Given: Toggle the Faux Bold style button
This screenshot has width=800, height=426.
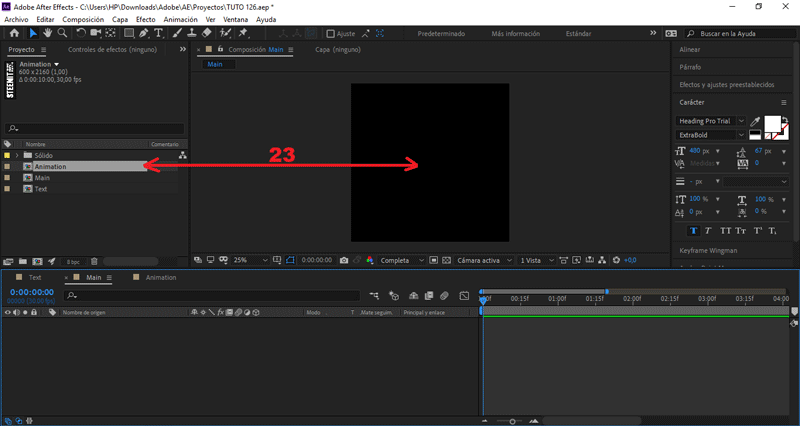Looking at the screenshot, I should [x=693, y=231].
